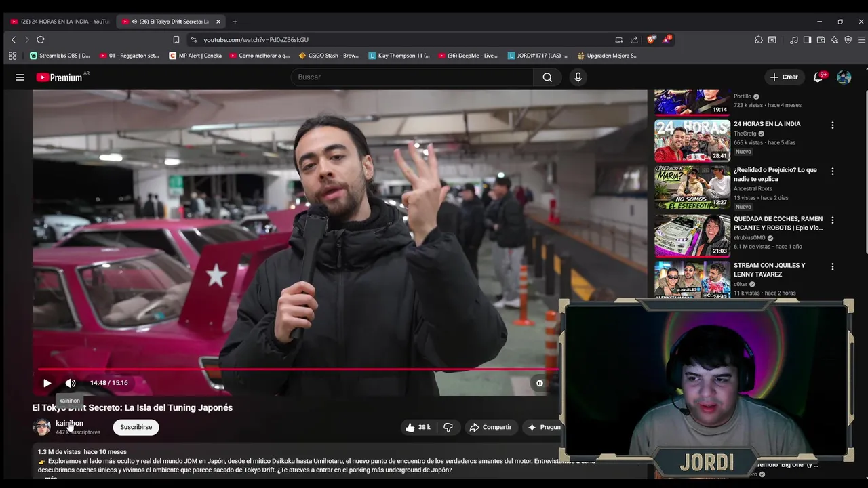Like the video with thumbs up
The width and height of the screenshot is (868, 488).
coord(418,427)
